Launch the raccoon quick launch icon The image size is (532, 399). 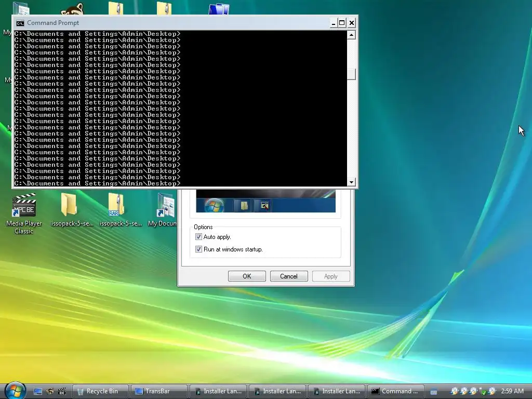click(50, 392)
